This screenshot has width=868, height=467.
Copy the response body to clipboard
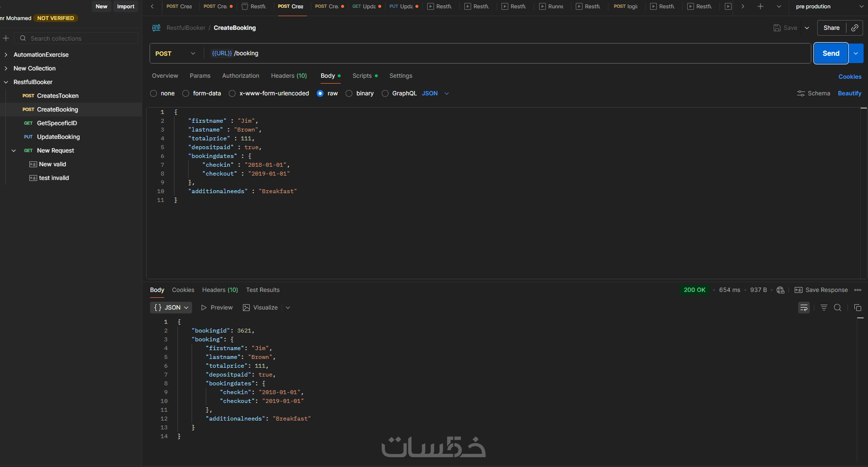coord(858,308)
